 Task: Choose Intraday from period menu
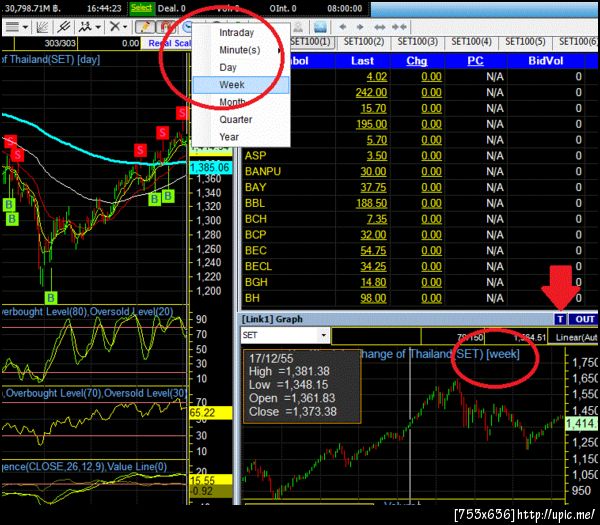pos(241,33)
